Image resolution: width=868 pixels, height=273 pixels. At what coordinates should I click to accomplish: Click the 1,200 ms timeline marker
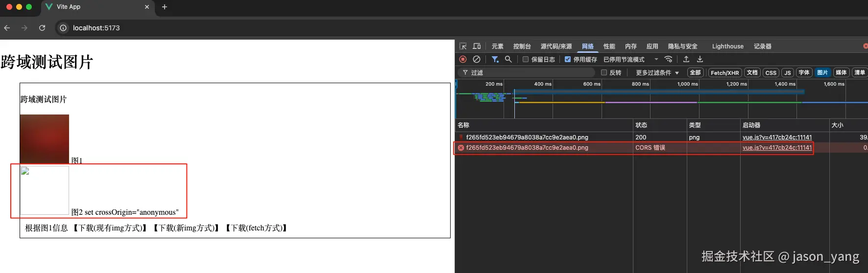click(x=736, y=84)
